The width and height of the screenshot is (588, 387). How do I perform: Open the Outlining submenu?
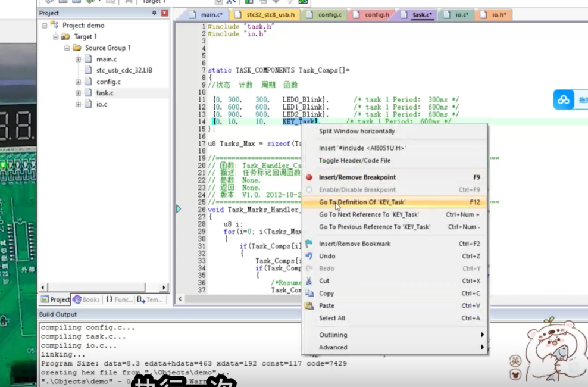[333, 335]
